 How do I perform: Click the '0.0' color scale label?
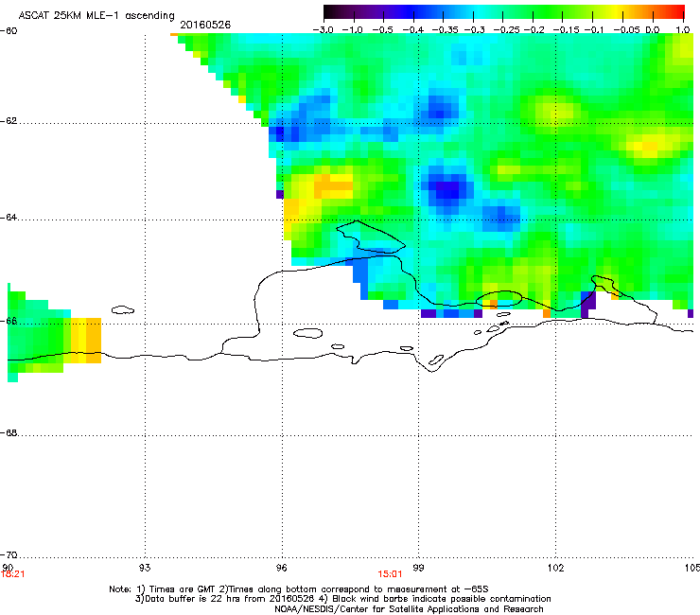click(653, 30)
